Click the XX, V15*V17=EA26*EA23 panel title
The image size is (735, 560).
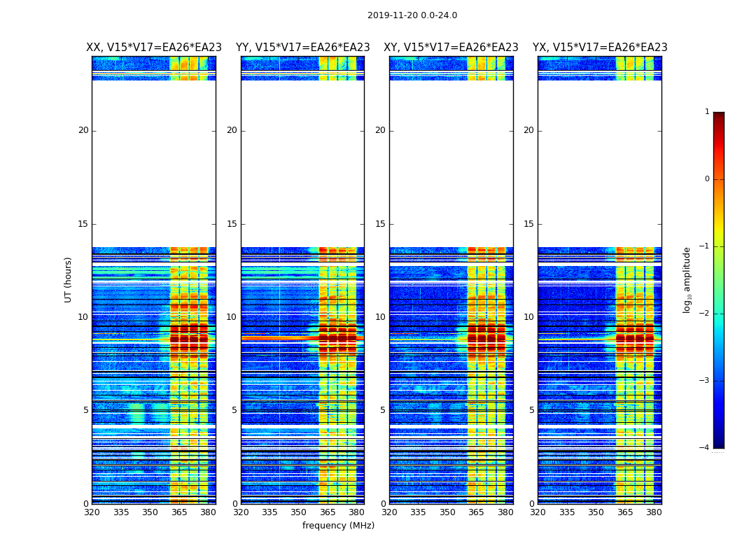154,48
